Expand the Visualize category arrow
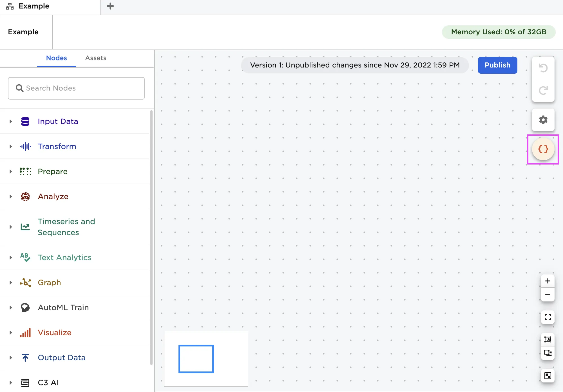563x392 pixels. 11,333
